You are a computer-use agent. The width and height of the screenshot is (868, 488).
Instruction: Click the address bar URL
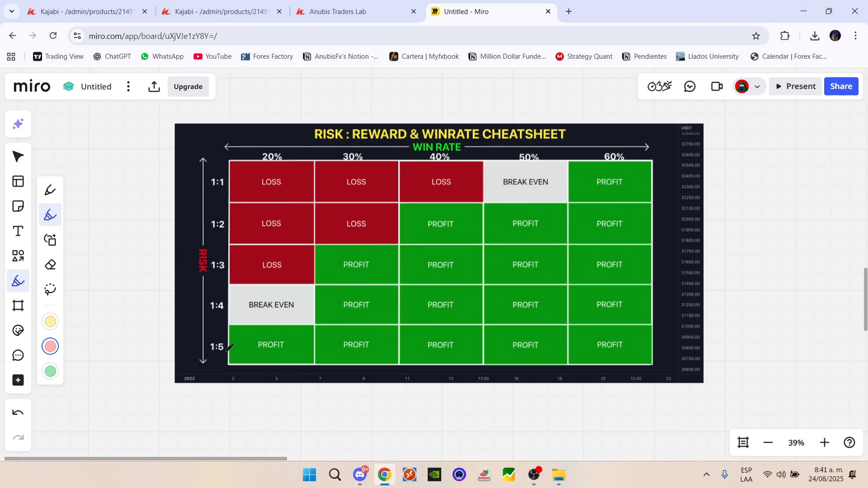(153, 36)
